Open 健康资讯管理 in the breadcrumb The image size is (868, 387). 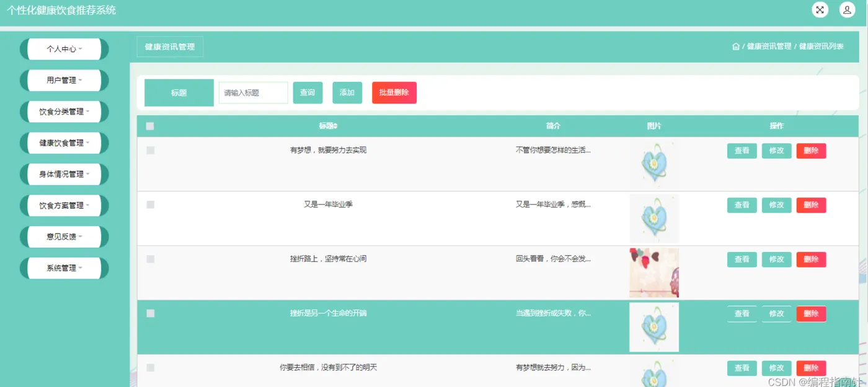click(769, 46)
